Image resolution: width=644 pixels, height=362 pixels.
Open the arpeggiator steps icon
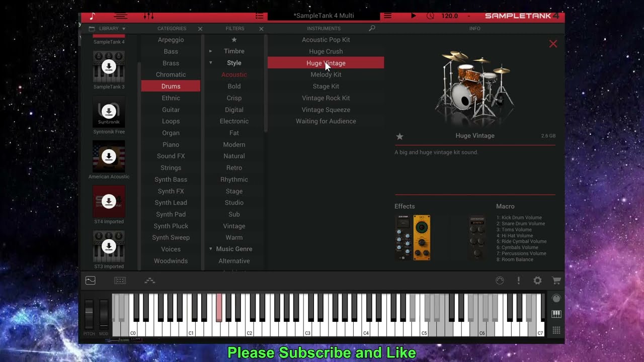[x=149, y=281]
